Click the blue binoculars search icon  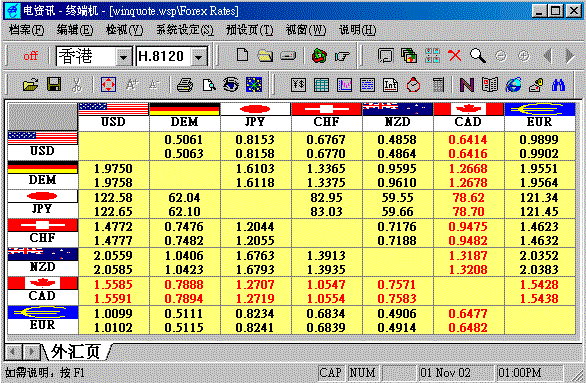pyautogui.click(x=558, y=85)
